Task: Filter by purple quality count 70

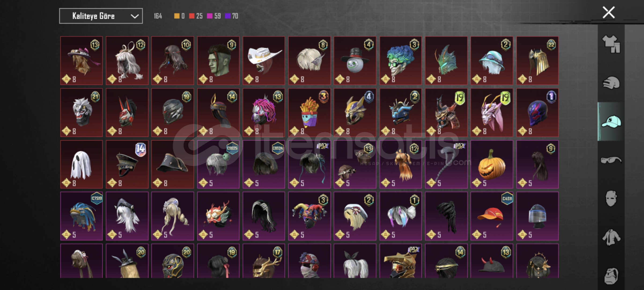Action: (x=235, y=16)
